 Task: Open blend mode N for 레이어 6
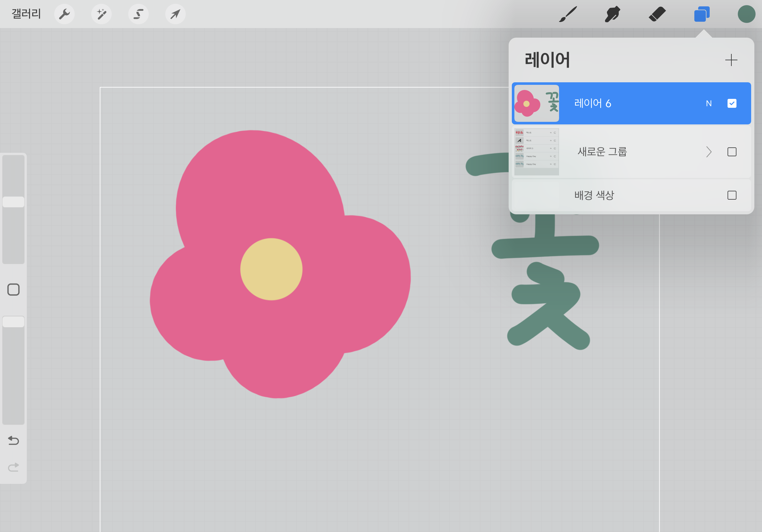709,103
